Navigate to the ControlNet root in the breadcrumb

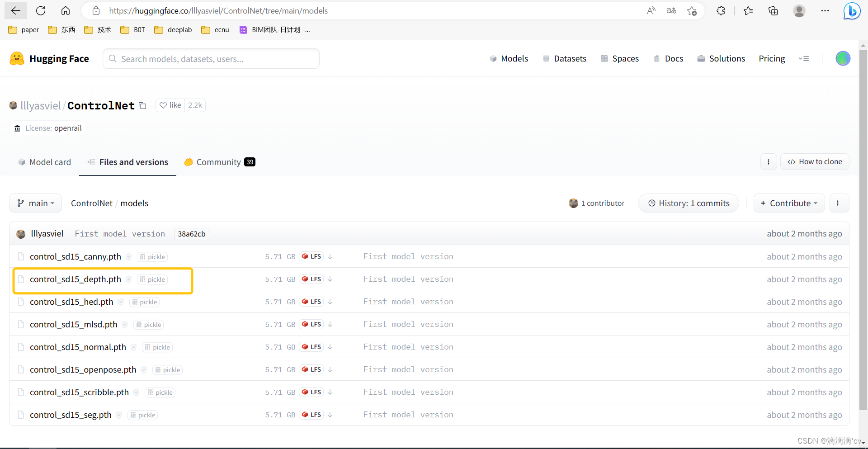[92, 203]
